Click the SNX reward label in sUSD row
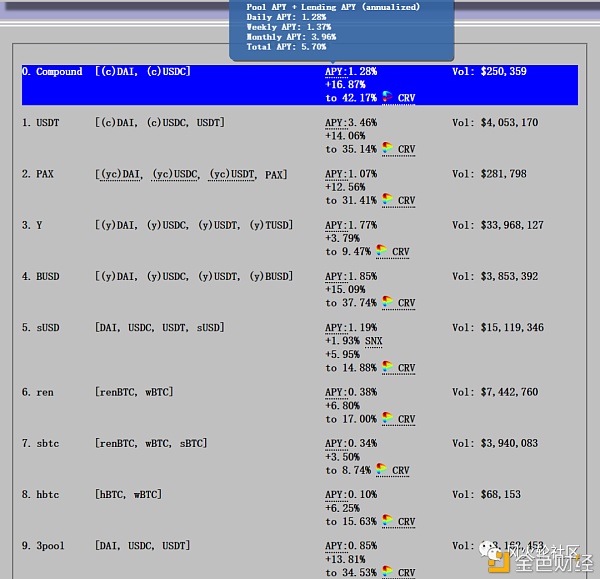The image size is (600, 579). tap(373, 341)
